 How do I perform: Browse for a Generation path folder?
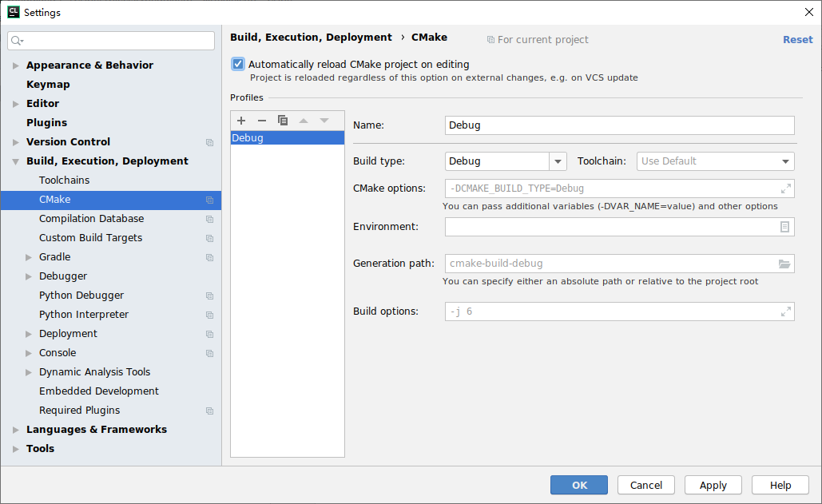(x=785, y=264)
